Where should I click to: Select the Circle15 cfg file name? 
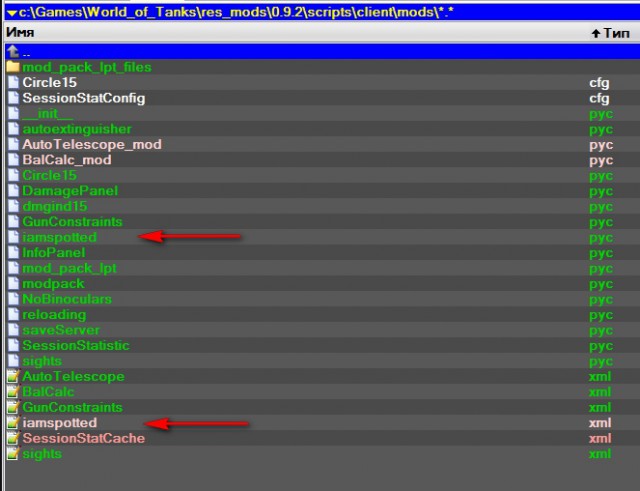(x=49, y=82)
